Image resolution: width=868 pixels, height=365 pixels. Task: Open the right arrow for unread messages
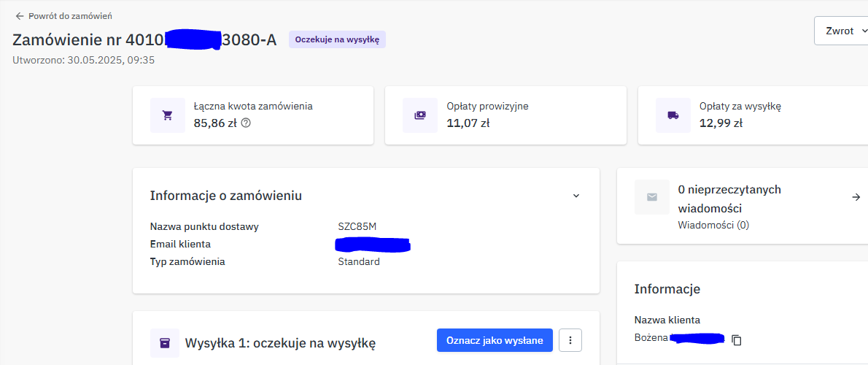(856, 197)
